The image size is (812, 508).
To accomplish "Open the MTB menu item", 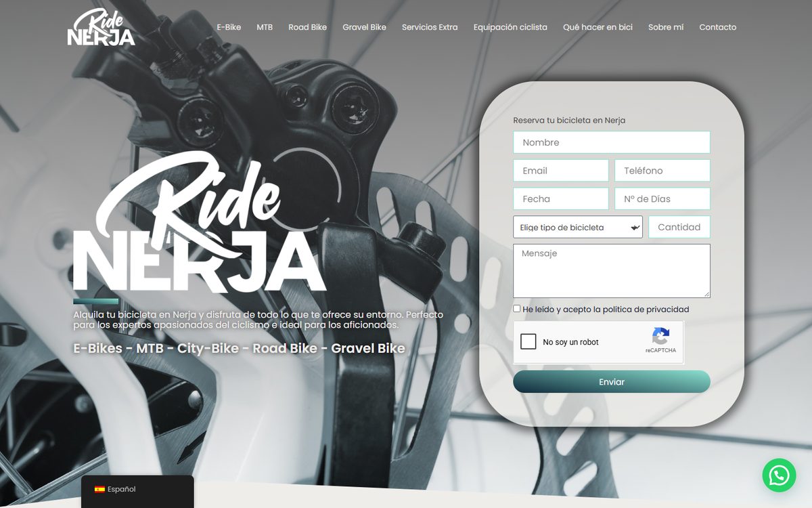I will click(x=265, y=27).
